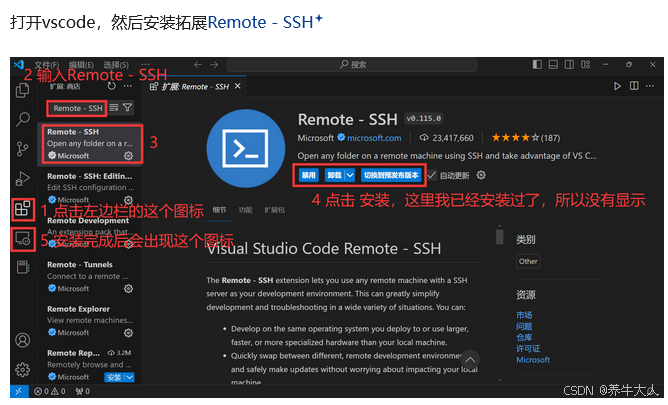Go forward with the title bar arrow
This screenshot has width=668, height=405.
pyautogui.click(x=214, y=64)
